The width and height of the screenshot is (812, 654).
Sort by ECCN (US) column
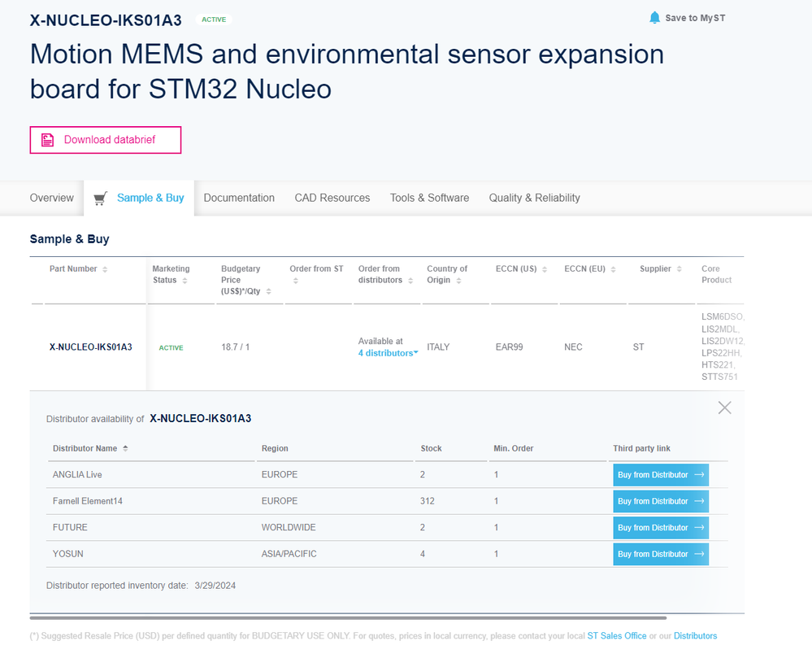545,269
